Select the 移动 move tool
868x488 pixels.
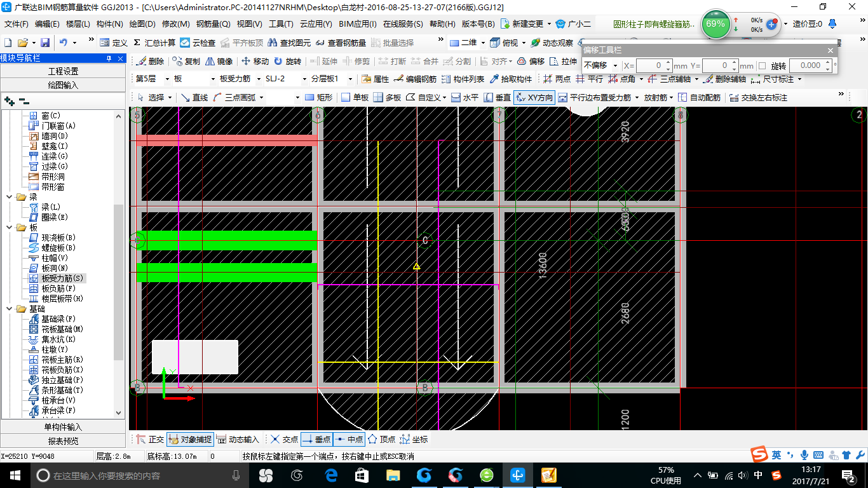point(255,62)
